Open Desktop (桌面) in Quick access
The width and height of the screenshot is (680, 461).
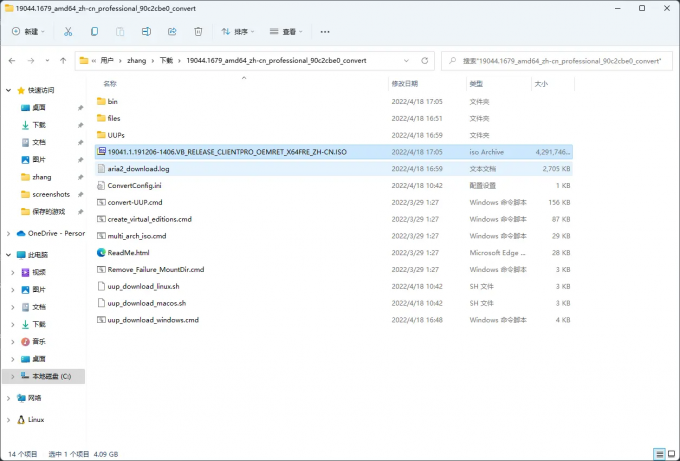click(39, 108)
